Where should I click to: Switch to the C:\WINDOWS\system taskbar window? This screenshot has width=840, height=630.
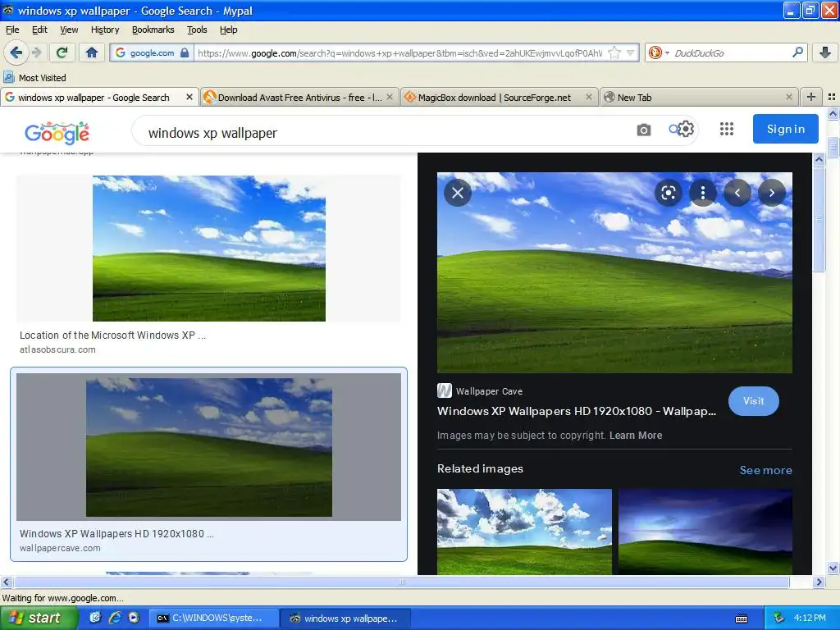213,619
